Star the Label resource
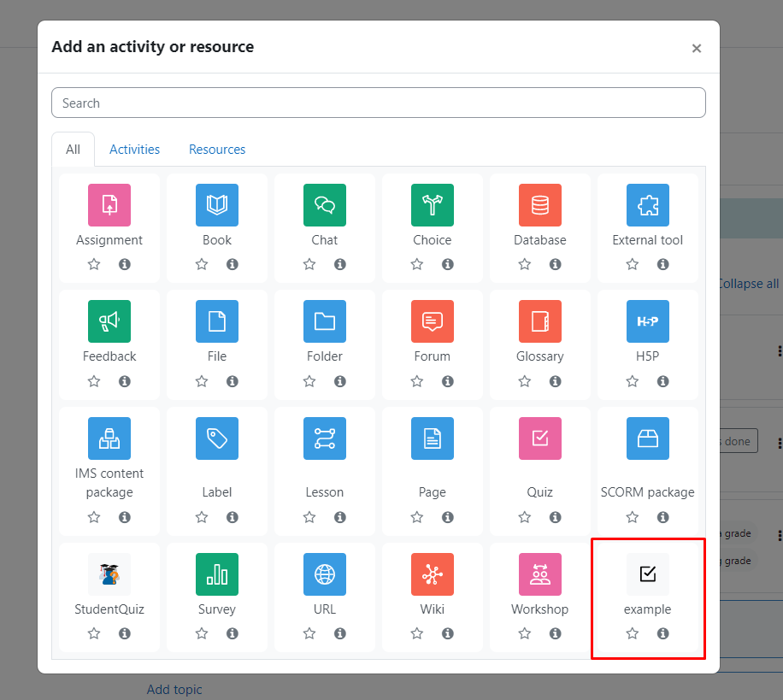 202,517
